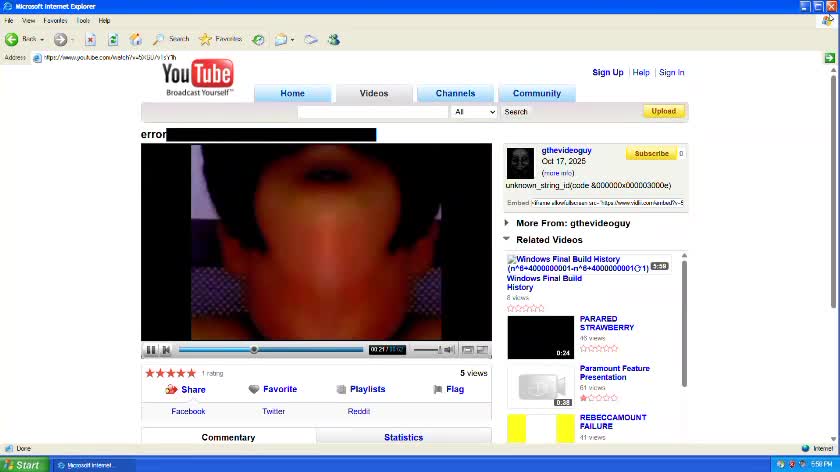Open the IE Home page icon
The image size is (840, 472).
click(135, 39)
